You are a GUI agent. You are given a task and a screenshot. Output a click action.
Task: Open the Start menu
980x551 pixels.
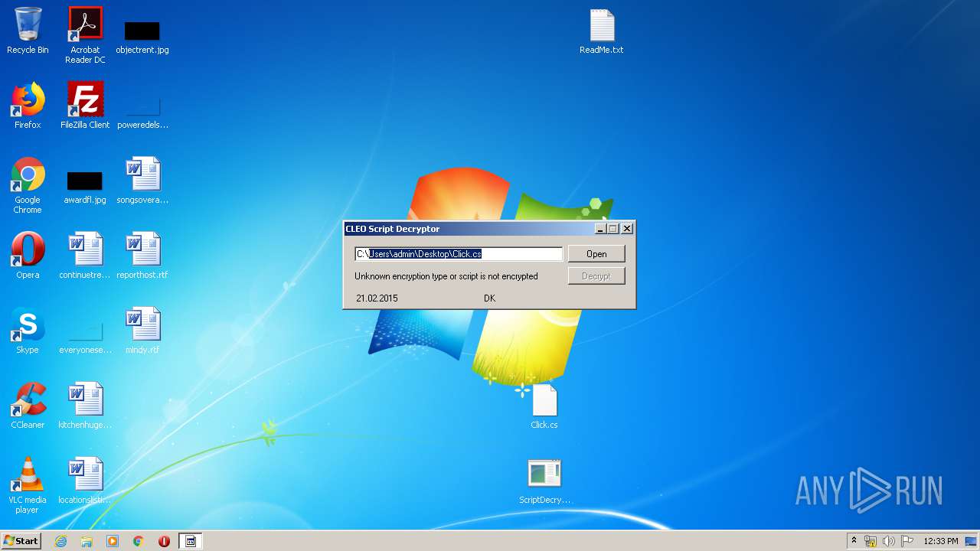click(21, 541)
